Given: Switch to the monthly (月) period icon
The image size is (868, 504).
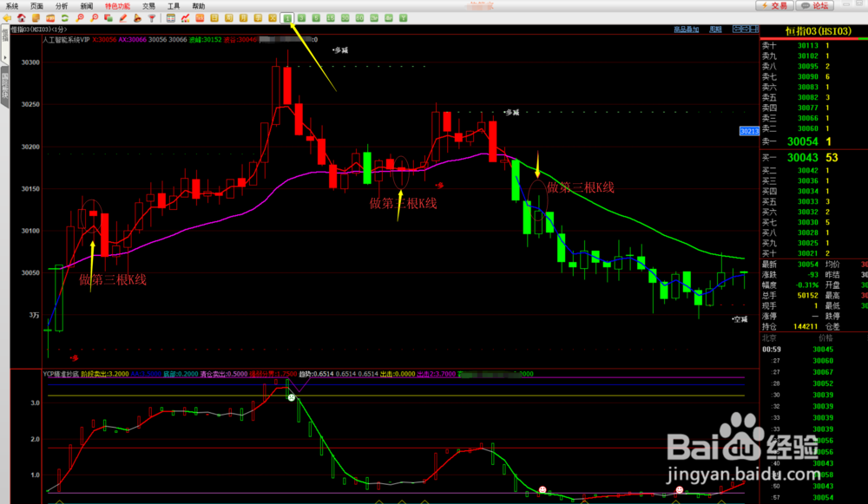Looking at the screenshot, I should [x=244, y=18].
